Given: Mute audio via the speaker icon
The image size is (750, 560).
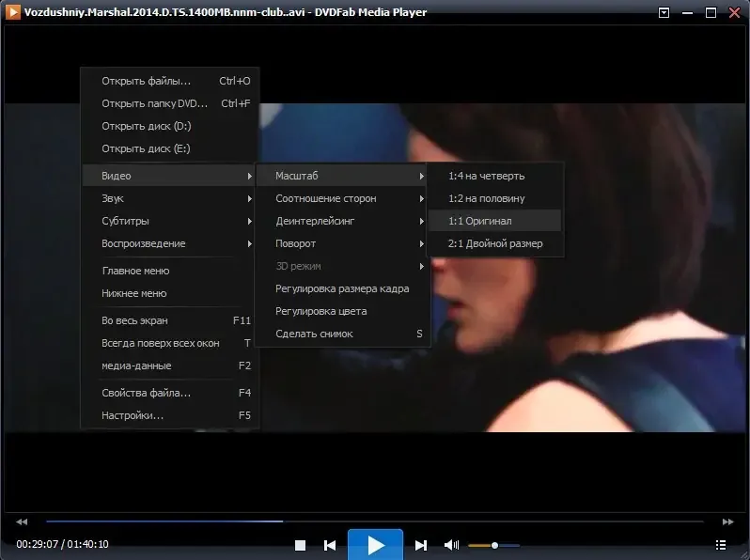Looking at the screenshot, I should (451, 545).
